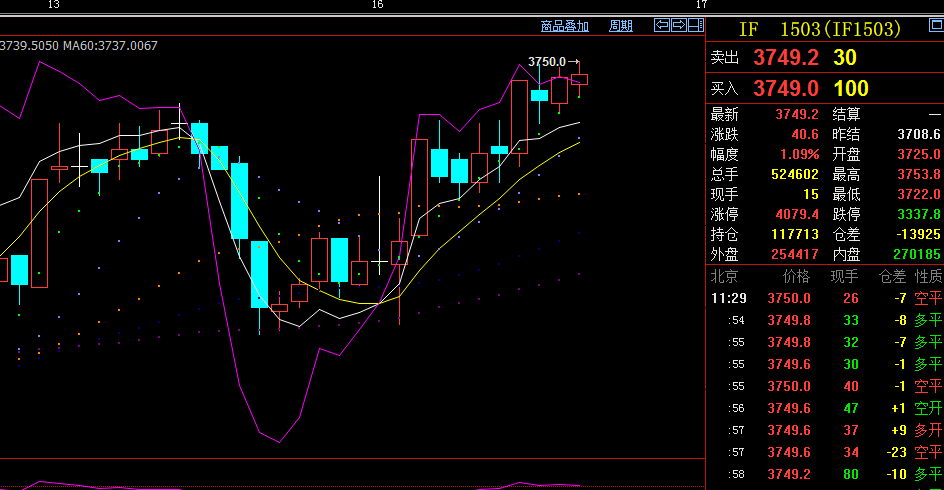Viewport: 944px width, 490px height.
Task: Open the 商品叠加 overlay link
Action: 565,26
